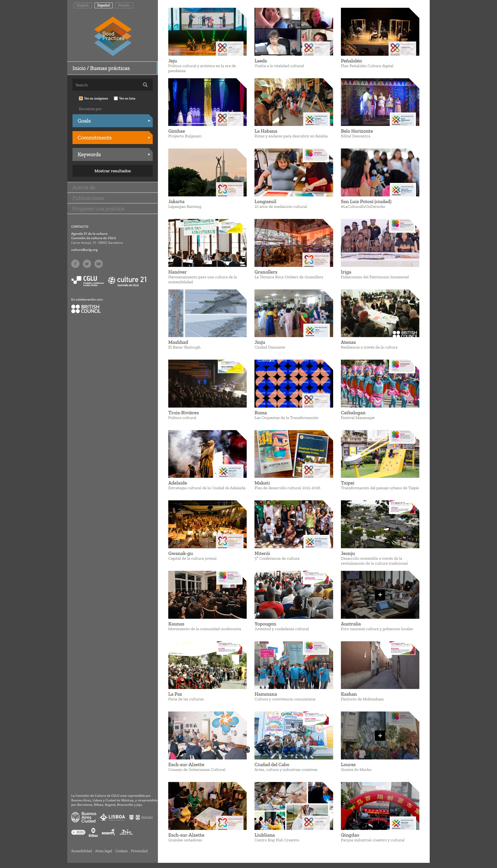The width and height of the screenshot is (497, 868).
Task: Expand the Keywords filter
Action: 112,154
